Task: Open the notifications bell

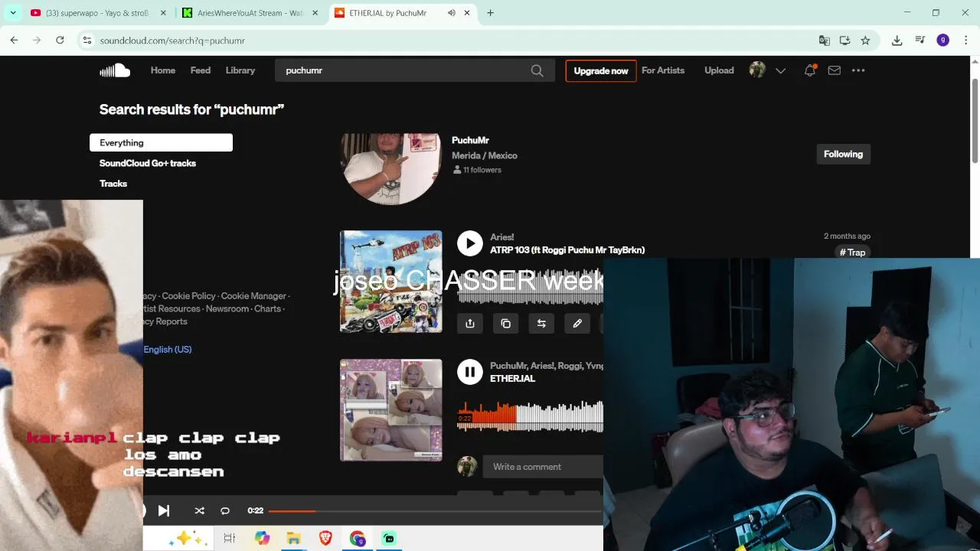Action: click(809, 70)
